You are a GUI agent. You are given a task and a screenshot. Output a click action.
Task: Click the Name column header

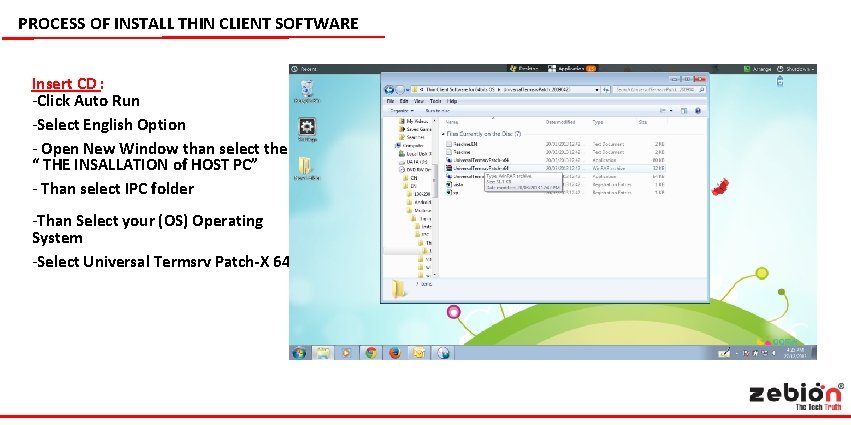(x=452, y=123)
